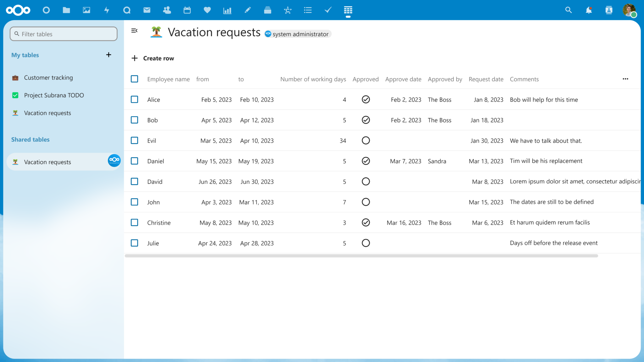
Task: Check the checkbox on Alice's row
Action: click(x=135, y=99)
